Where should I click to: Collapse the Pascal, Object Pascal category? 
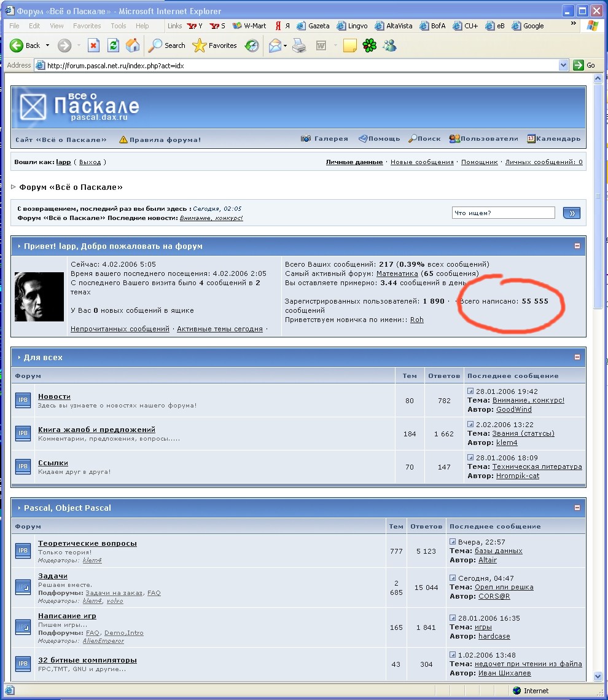tap(577, 508)
